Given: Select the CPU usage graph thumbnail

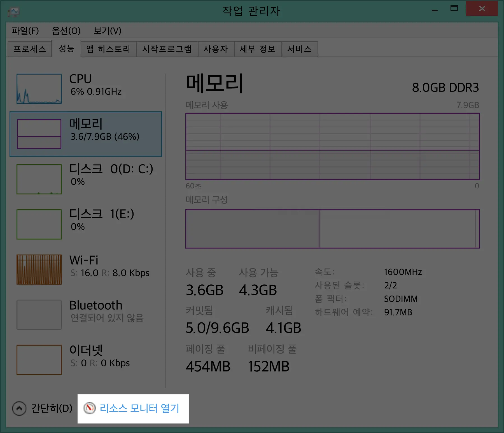Looking at the screenshot, I should click(39, 89).
